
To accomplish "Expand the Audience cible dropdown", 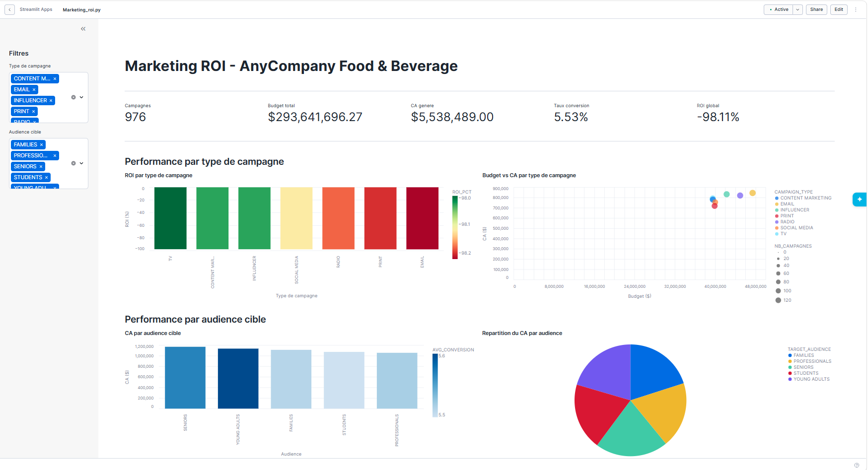I will click(x=81, y=163).
